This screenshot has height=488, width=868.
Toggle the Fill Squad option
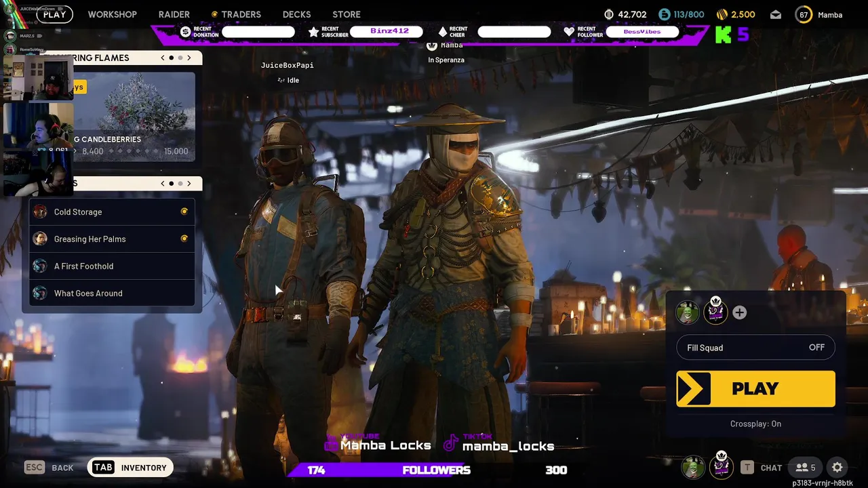pos(755,348)
